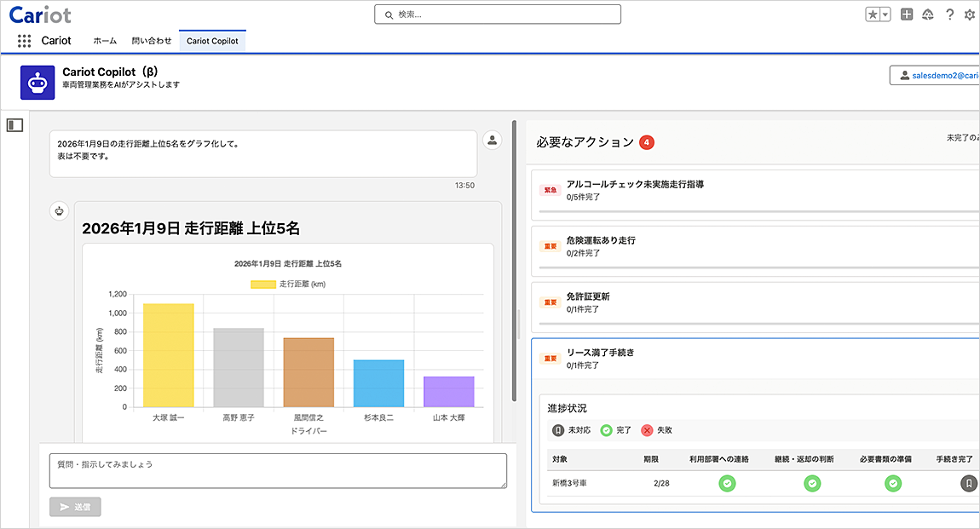Click the salesdemo2 user account button
This screenshot has width=980, height=529.
[935, 76]
